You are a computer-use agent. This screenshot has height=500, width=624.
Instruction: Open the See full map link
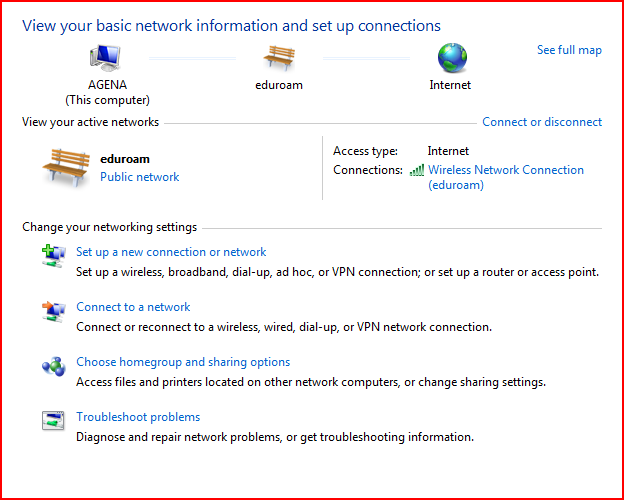[x=569, y=50]
